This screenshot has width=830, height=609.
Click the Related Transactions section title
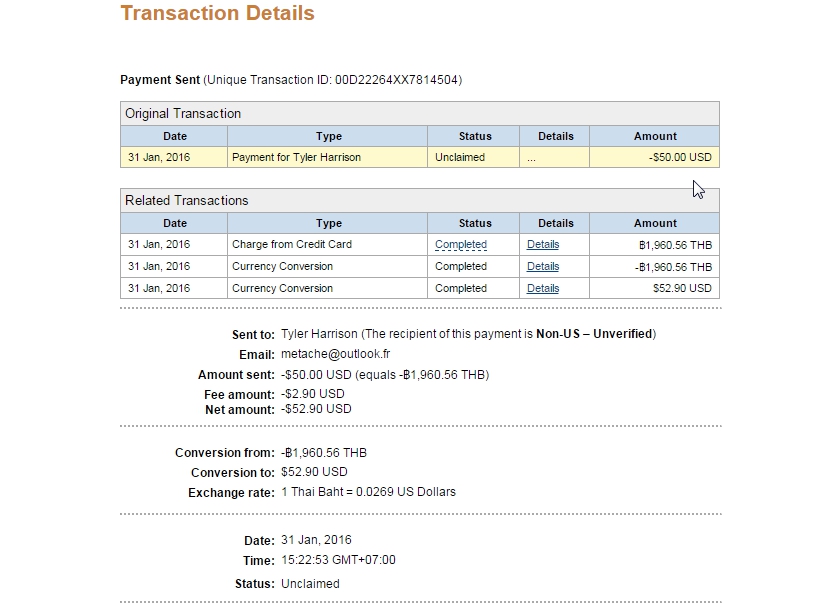(187, 201)
